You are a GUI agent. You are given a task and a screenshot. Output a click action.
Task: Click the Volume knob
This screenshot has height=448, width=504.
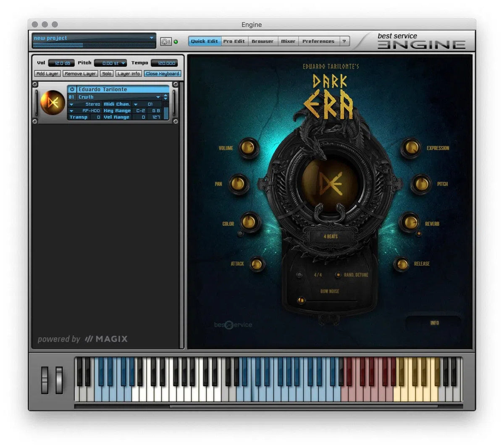[x=248, y=148]
